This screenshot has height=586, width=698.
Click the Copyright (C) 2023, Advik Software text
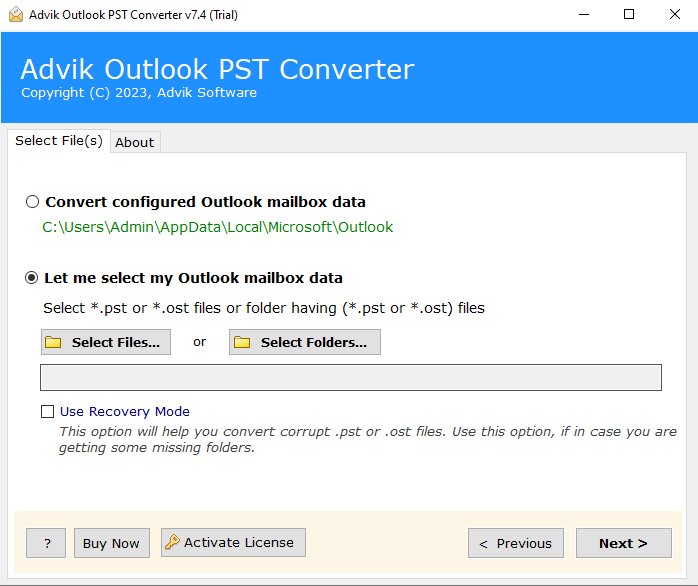click(x=139, y=93)
